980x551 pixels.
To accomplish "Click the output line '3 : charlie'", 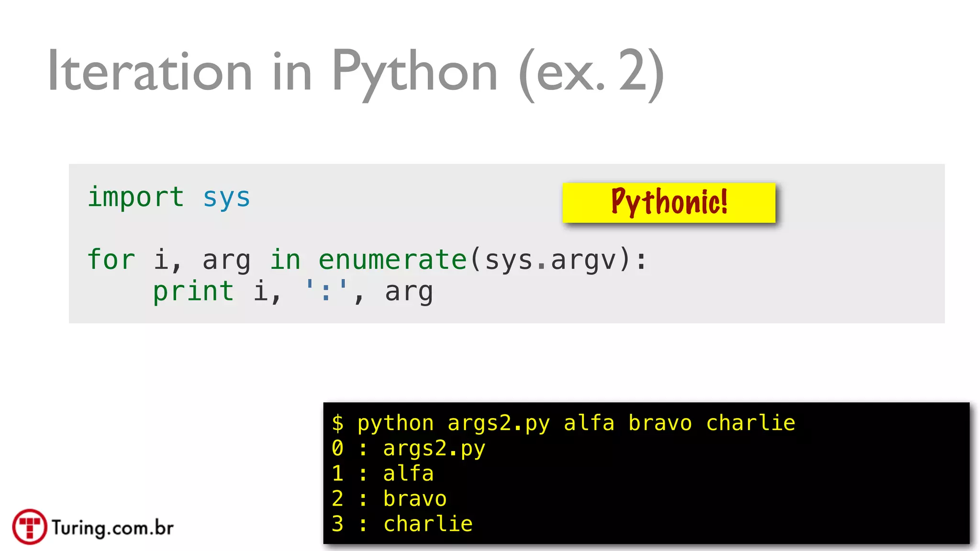I will click(x=402, y=524).
